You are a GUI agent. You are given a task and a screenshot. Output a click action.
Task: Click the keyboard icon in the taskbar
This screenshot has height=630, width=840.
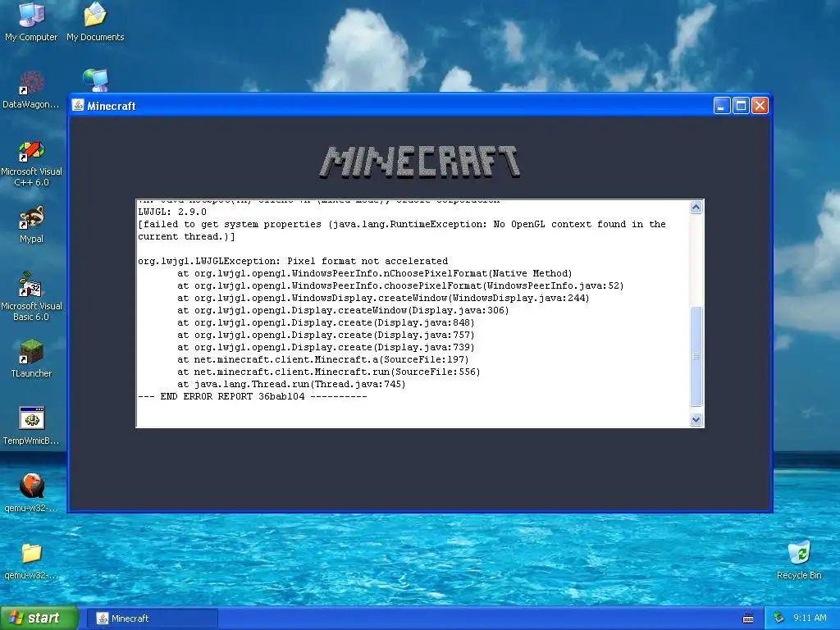coord(748,619)
